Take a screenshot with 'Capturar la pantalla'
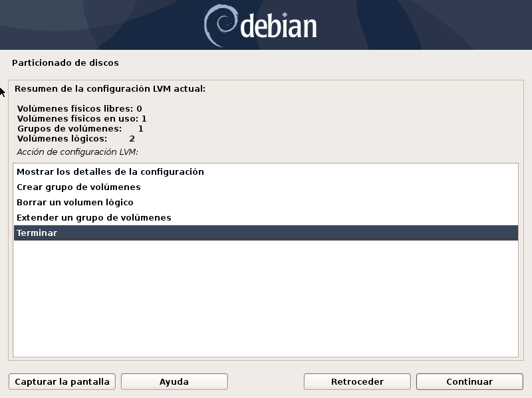This screenshot has height=398, width=532. tap(63, 381)
